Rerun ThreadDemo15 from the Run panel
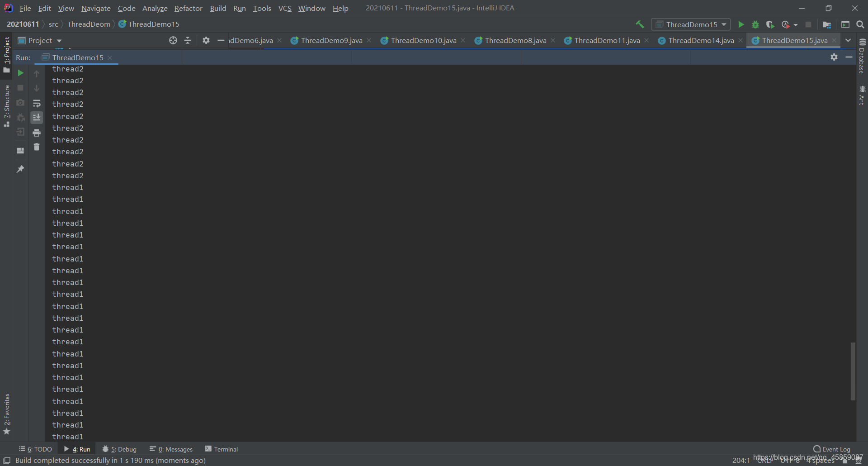Viewport: 868px width, 466px height. coord(20,73)
